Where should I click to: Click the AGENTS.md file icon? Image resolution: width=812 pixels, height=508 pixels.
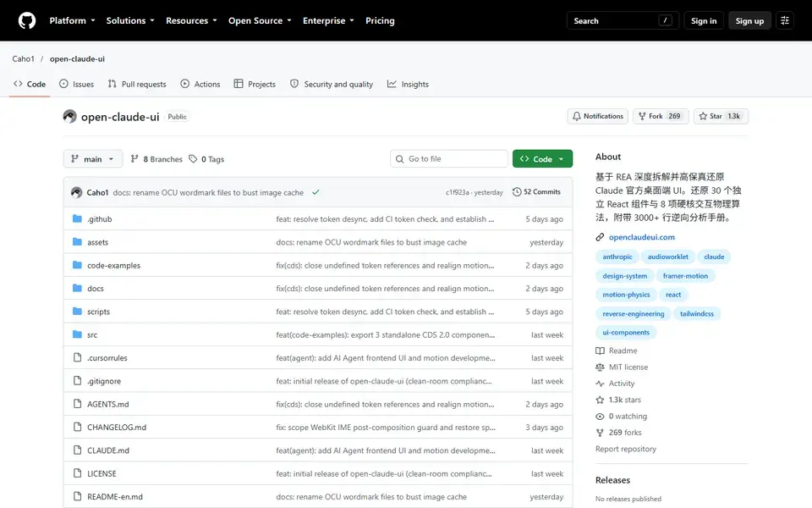pyautogui.click(x=77, y=404)
